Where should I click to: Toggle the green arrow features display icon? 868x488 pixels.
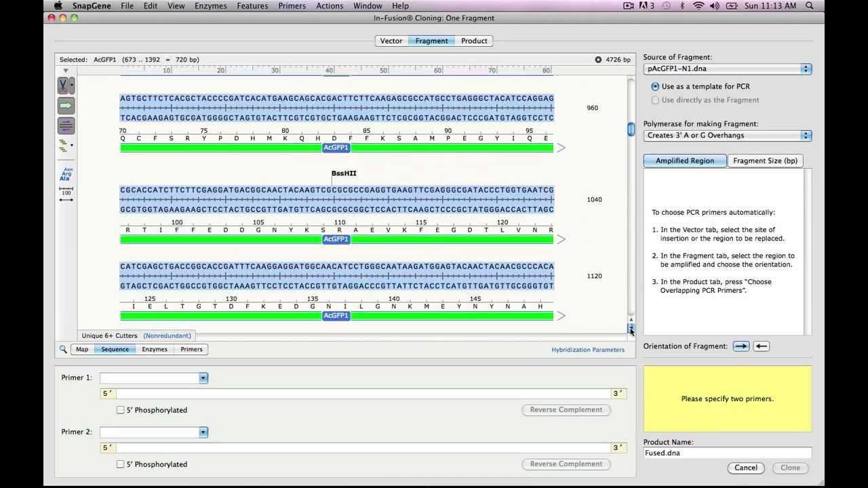click(x=66, y=106)
